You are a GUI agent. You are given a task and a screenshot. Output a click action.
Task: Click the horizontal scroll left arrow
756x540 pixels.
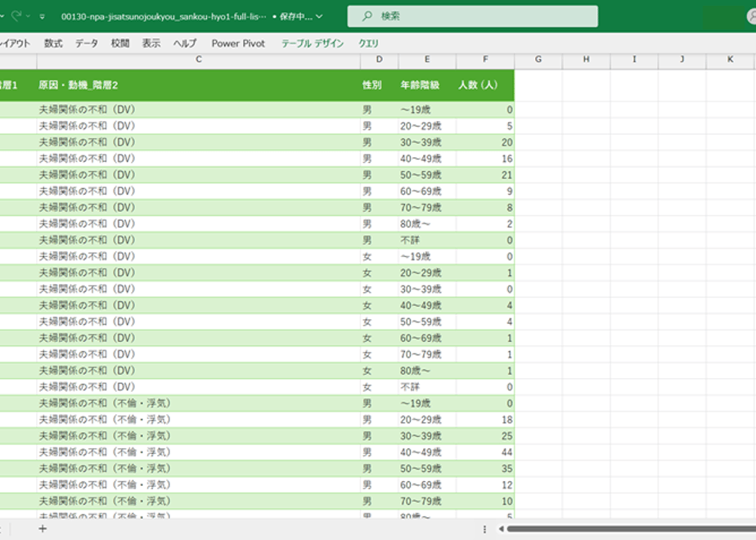502,529
